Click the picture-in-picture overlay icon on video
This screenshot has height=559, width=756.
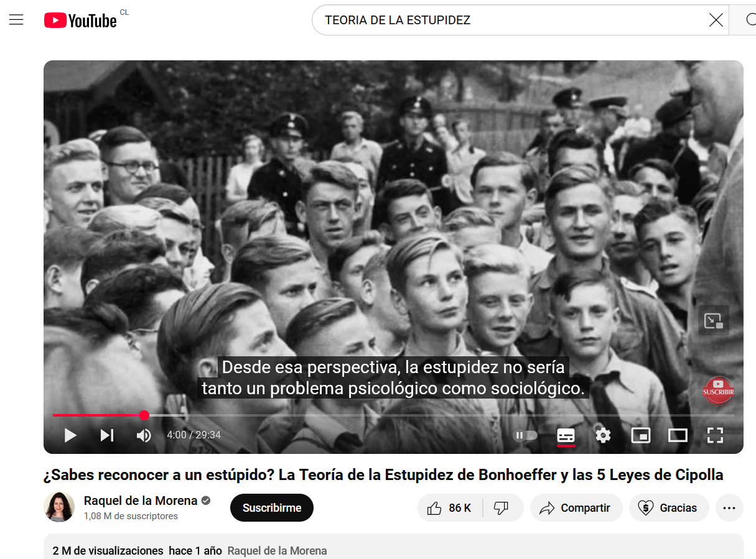point(713,321)
